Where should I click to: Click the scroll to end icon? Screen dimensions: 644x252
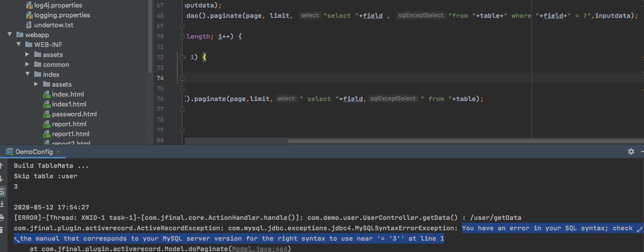click(2, 203)
